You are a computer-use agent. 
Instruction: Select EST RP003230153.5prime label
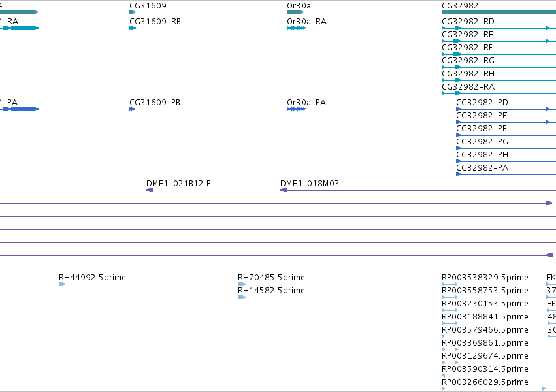point(485,304)
